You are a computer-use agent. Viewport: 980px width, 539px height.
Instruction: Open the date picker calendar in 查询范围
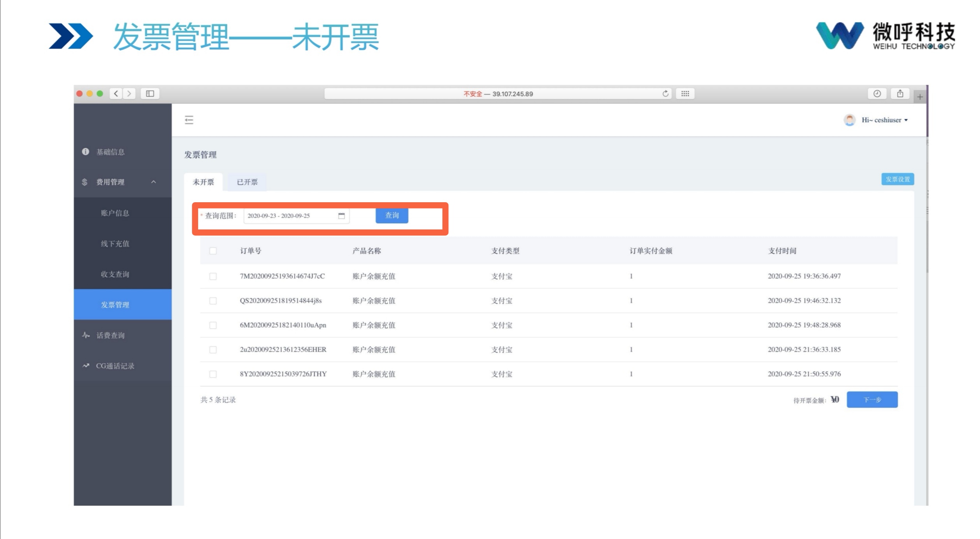341,216
